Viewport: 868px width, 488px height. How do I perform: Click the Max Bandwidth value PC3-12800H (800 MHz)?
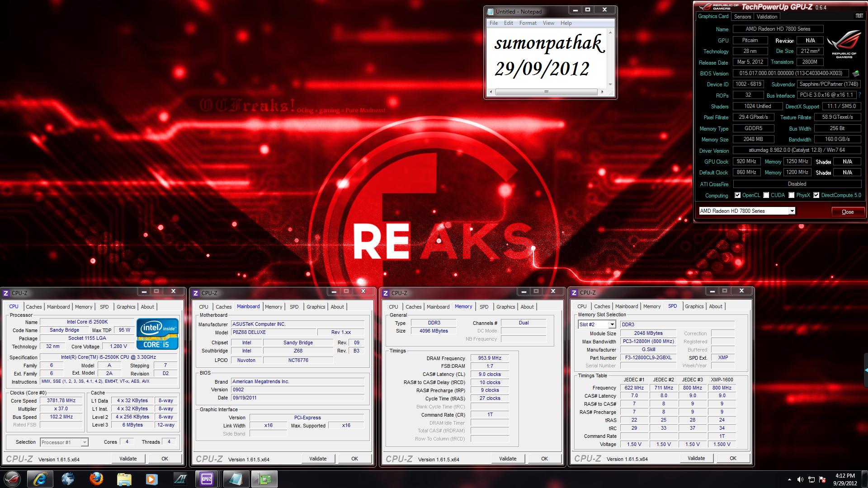[x=648, y=341]
